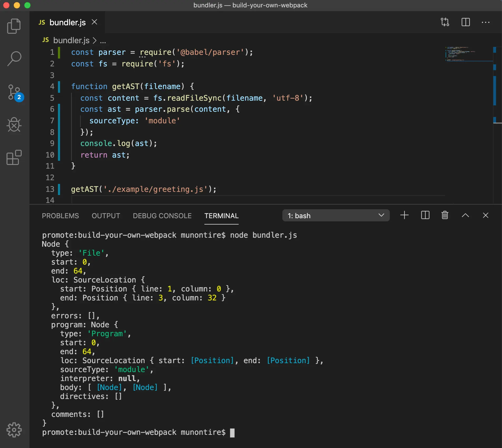Maximize the panel with the up chevron
502x448 pixels.
pos(465,215)
